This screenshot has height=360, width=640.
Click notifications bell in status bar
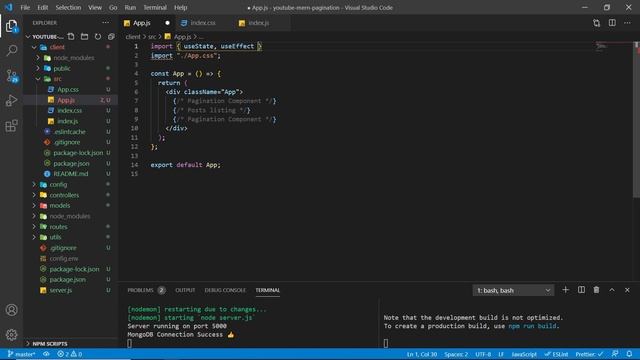click(x=629, y=354)
